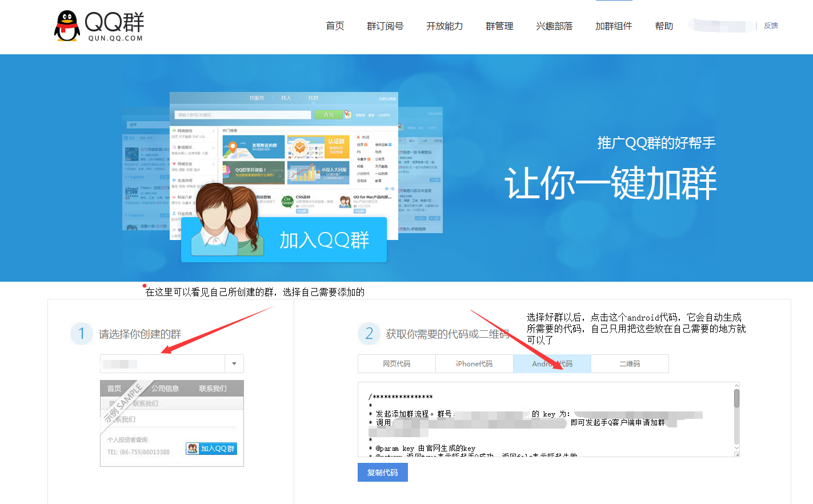Click 公司信息 in the sample preview
Screen dimensions: 813x504
(165, 389)
